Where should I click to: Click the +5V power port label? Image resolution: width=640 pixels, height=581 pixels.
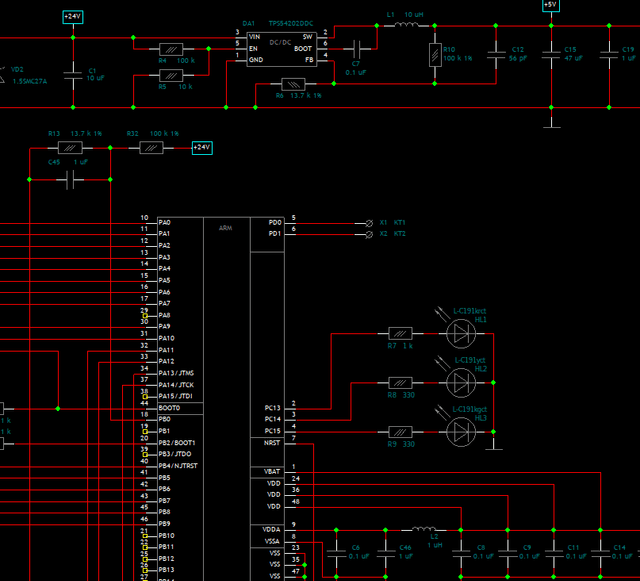(x=549, y=6)
